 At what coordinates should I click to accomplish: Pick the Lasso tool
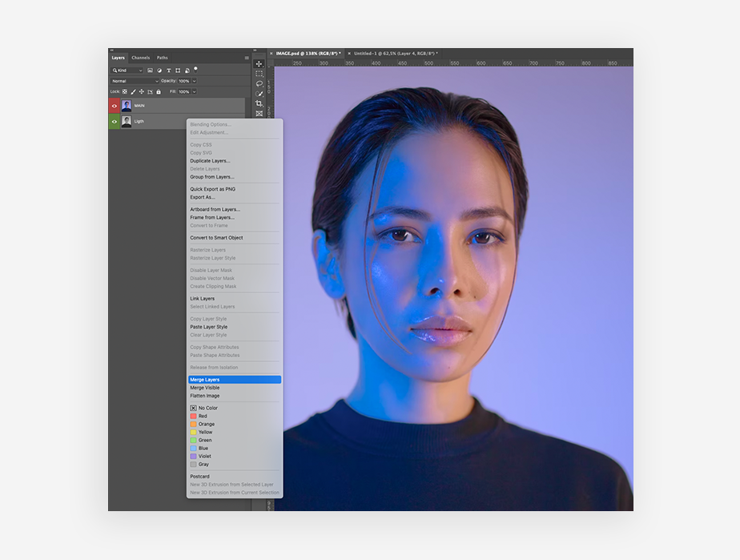259,83
